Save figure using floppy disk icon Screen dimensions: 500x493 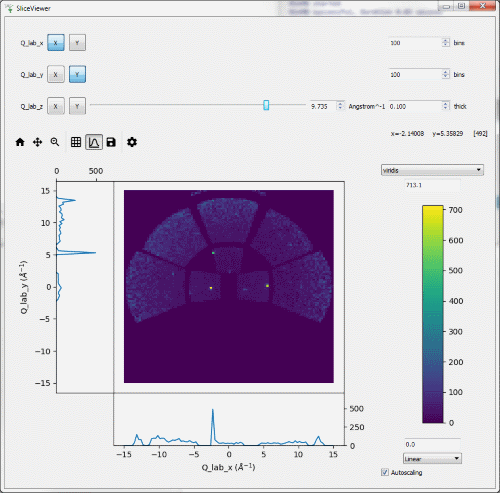pos(111,142)
